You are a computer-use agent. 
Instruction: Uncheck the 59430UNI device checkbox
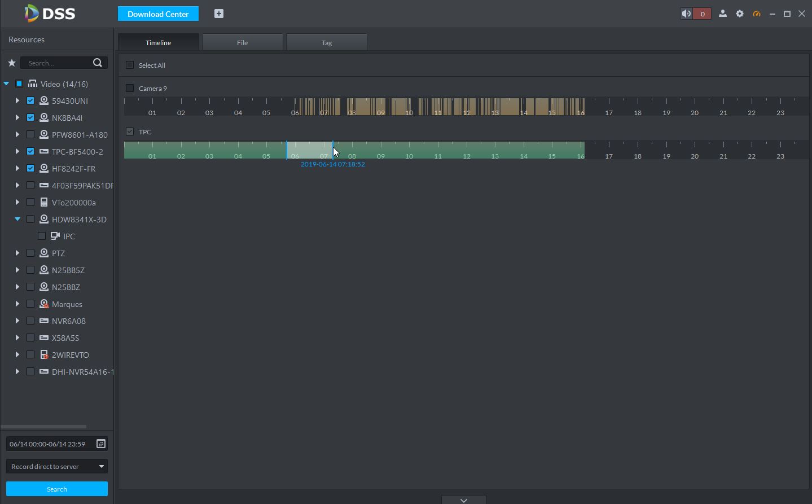[x=30, y=100]
